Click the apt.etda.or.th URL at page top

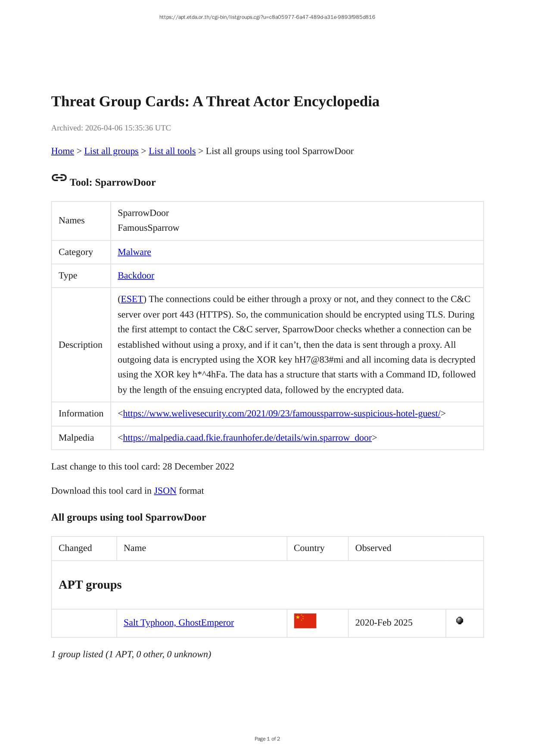[267, 17]
